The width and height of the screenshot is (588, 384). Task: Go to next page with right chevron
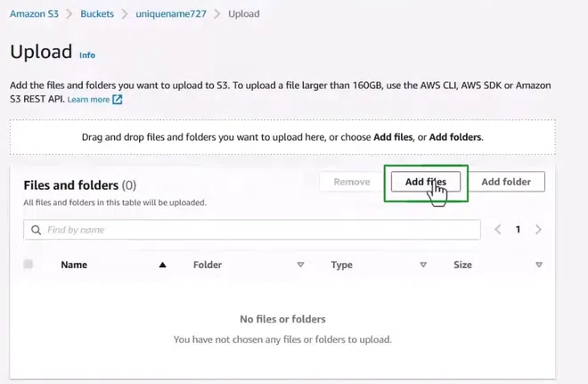tap(538, 230)
